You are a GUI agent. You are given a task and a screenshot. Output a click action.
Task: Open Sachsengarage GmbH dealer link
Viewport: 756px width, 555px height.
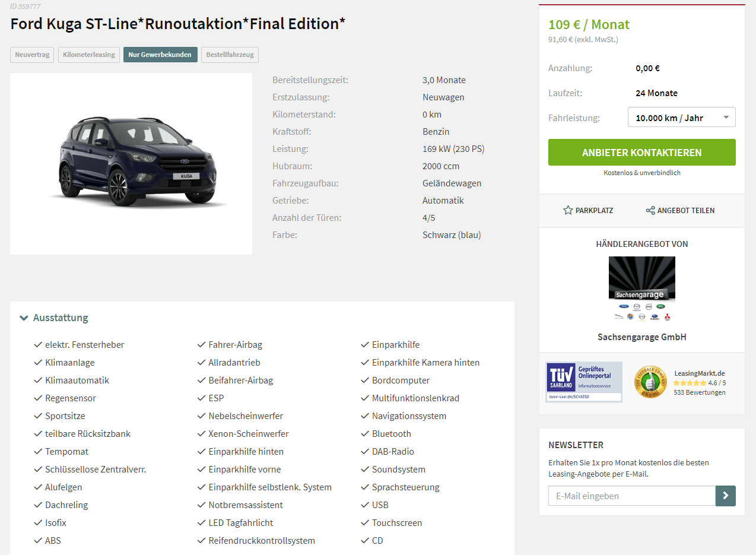642,337
